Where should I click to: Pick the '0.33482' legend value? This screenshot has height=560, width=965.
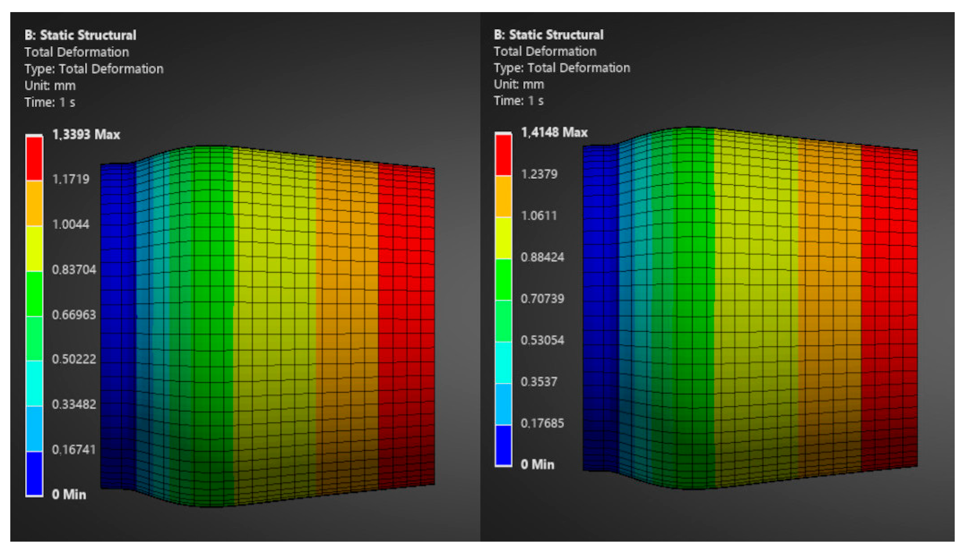[x=74, y=405]
